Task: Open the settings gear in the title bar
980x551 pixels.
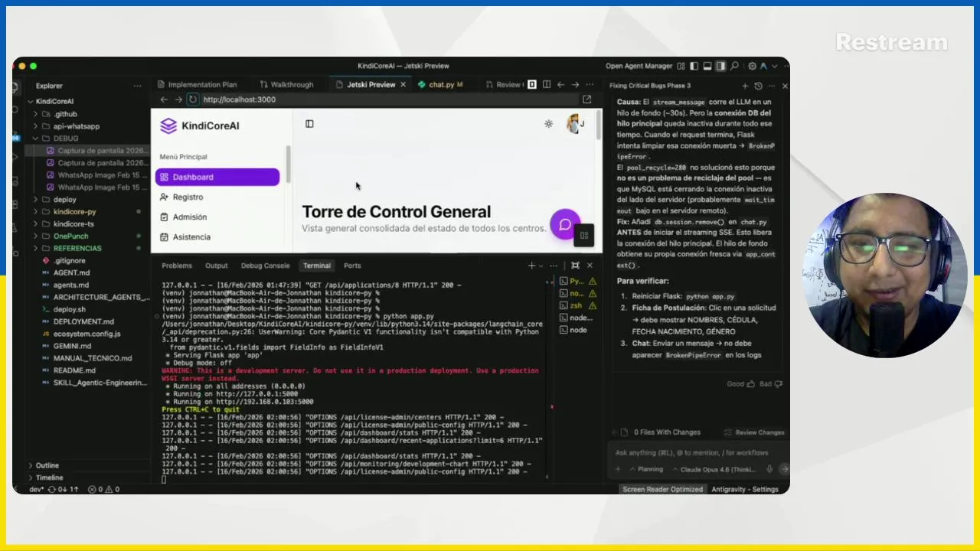Action: [x=753, y=66]
